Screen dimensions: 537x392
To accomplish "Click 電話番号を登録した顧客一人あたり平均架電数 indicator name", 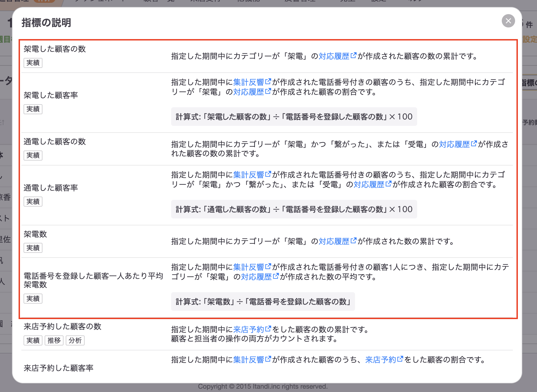I will (x=93, y=280).
